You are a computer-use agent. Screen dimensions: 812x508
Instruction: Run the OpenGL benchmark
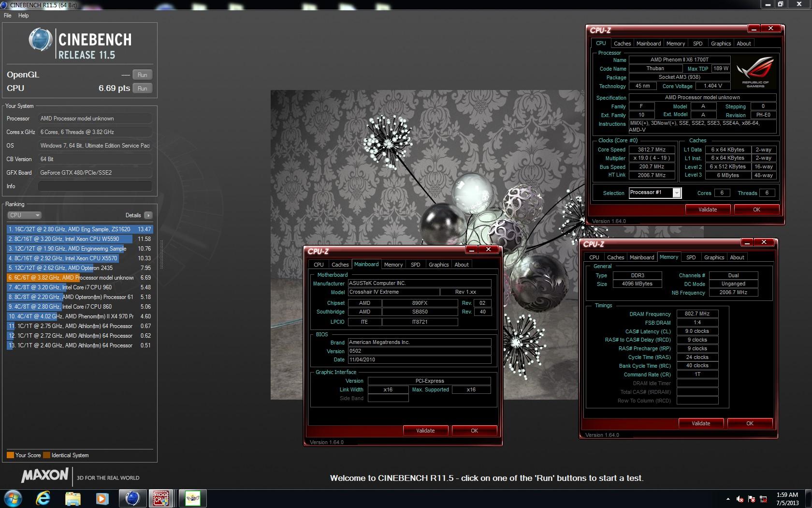[142, 75]
